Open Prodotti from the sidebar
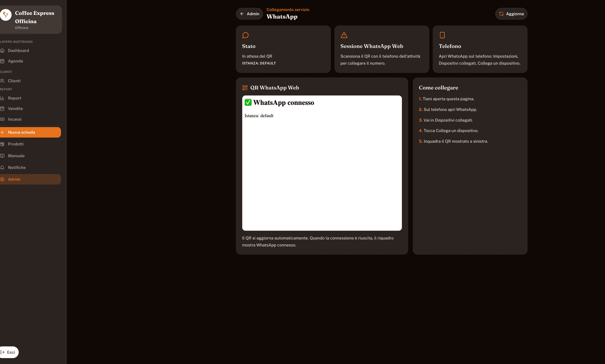 pos(30,144)
